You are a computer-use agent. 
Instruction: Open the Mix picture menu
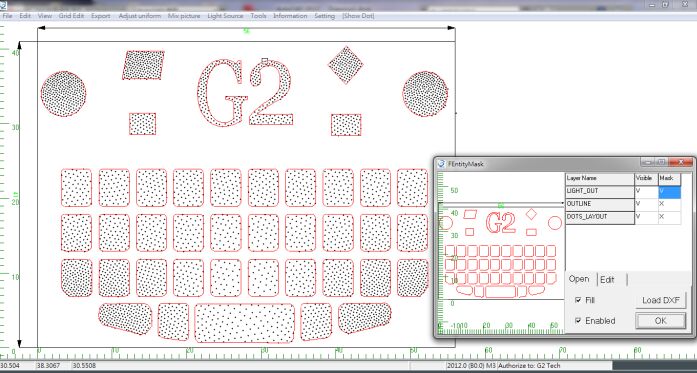[184, 16]
